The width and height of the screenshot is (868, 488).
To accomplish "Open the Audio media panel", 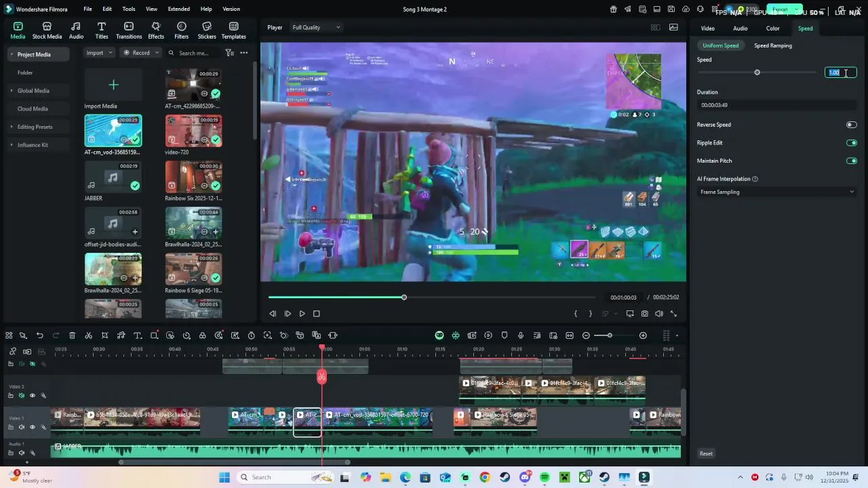I will (x=76, y=30).
